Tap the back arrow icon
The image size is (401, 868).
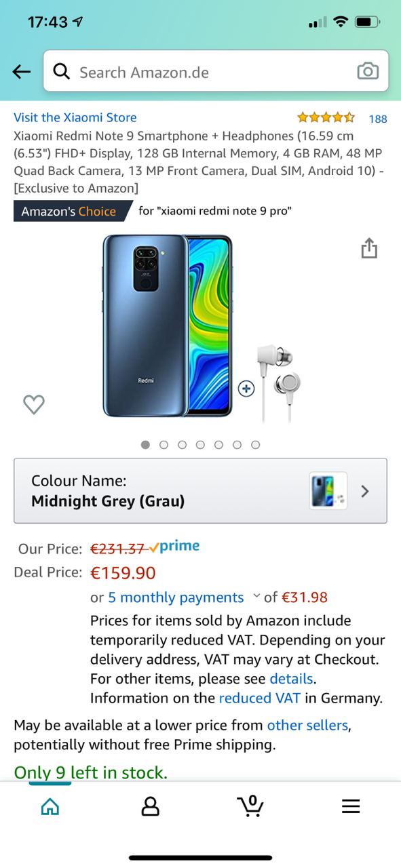[22, 72]
